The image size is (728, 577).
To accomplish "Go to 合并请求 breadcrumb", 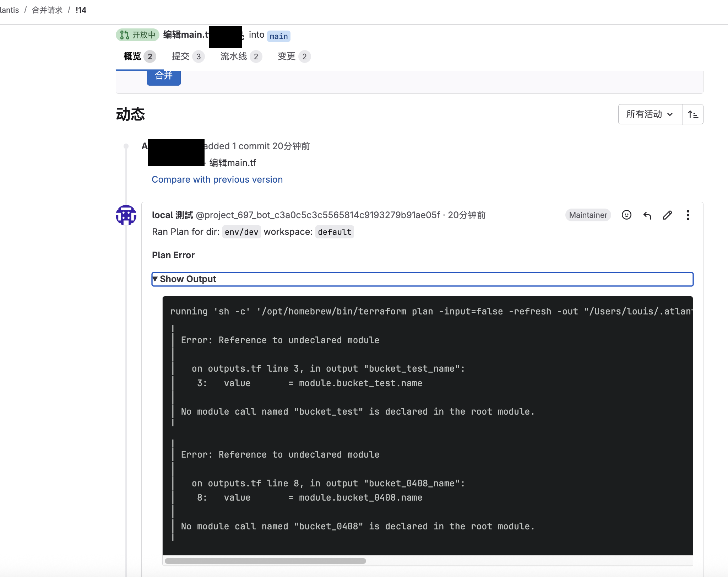I will point(47,10).
